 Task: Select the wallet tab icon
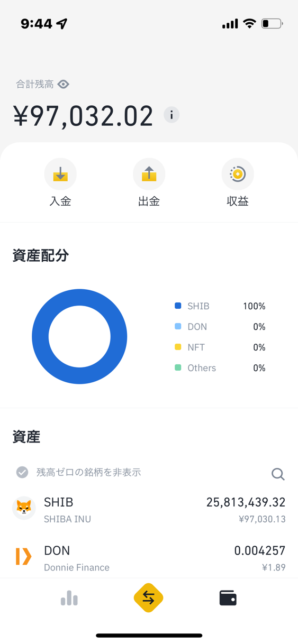[x=228, y=598]
